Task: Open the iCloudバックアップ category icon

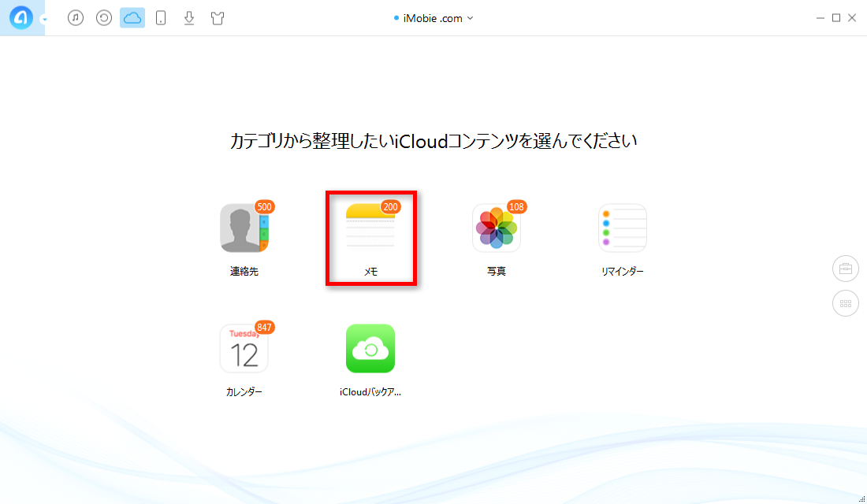Action: pos(370,349)
